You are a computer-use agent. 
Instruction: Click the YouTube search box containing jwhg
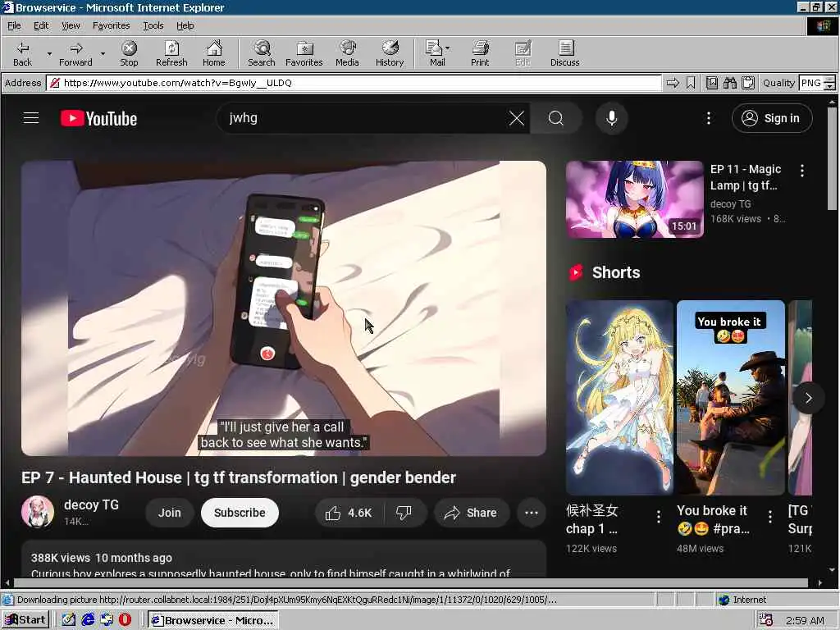click(364, 118)
